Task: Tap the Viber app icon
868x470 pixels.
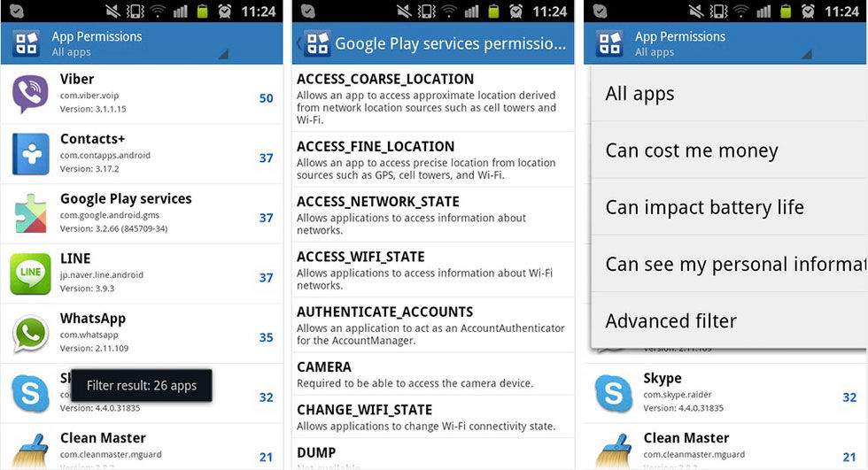Action: (x=30, y=94)
